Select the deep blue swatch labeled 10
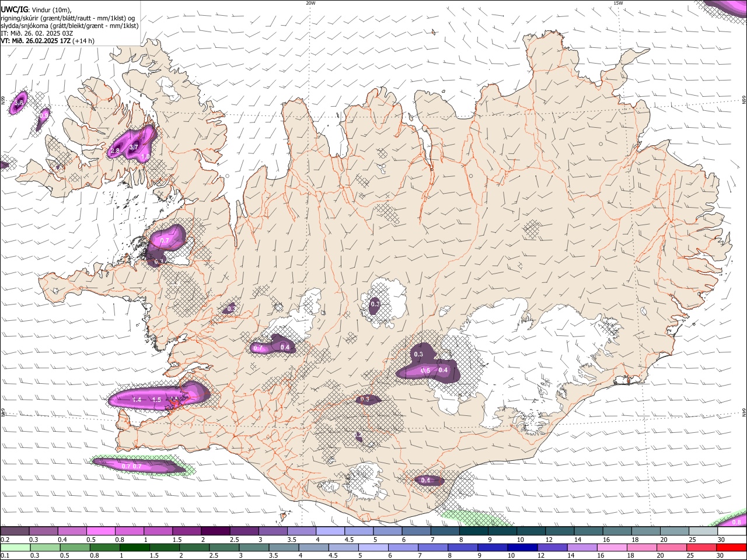Viewport: 747px width, 560px height. pos(522,547)
